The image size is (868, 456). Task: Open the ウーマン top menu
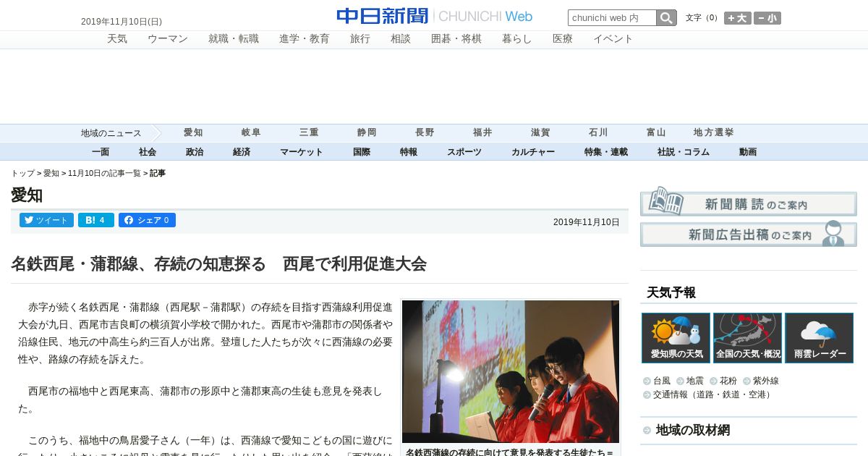pos(168,39)
